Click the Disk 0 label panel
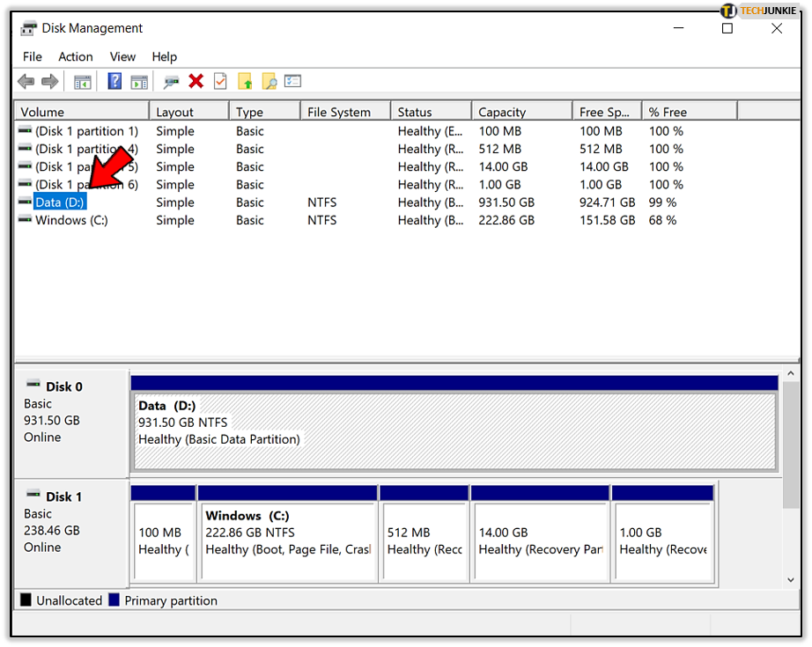The width and height of the screenshot is (812, 647). [x=71, y=423]
